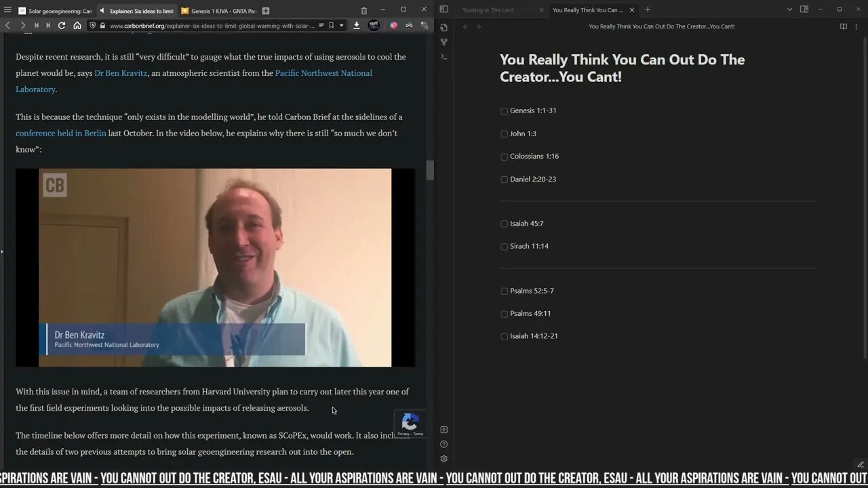This screenshot has width=868, height=488.
Task: Open the dark circular profile avatar in browser
Action: pos(374,25)
